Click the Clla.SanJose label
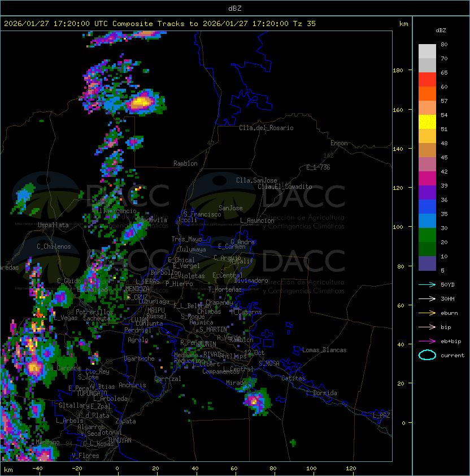 (256, 180)
